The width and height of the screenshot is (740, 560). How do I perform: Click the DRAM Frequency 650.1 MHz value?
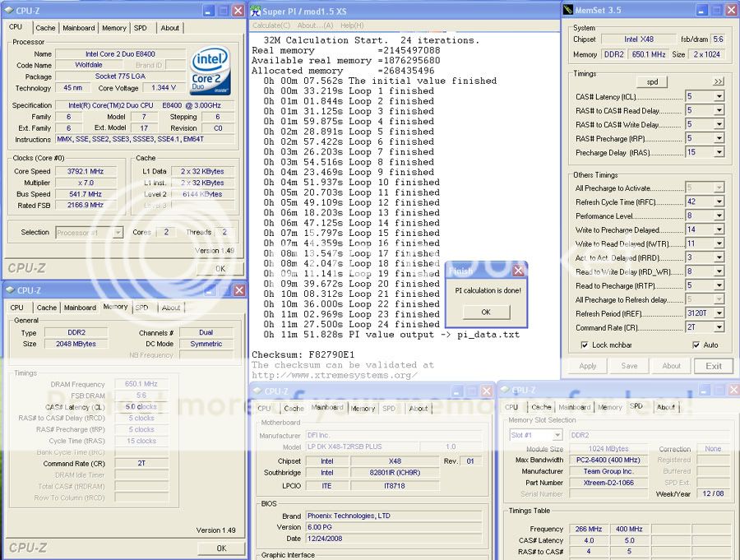pos(141,384)
